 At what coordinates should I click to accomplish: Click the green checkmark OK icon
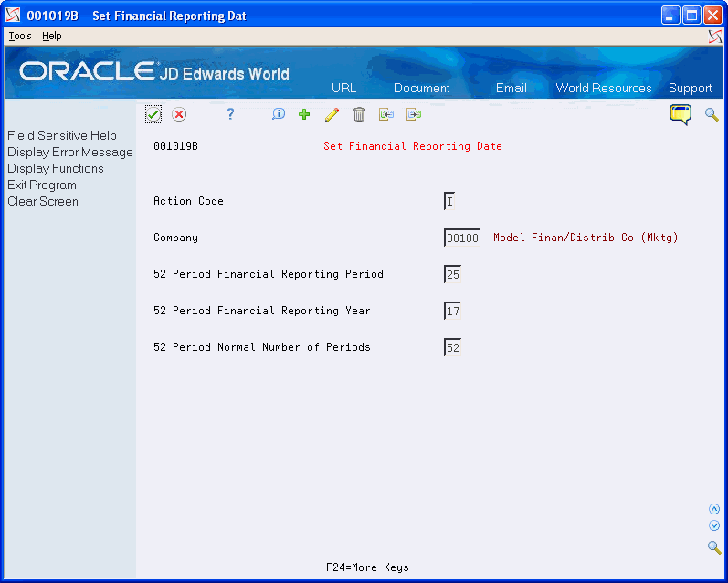[x=153, y=114]
